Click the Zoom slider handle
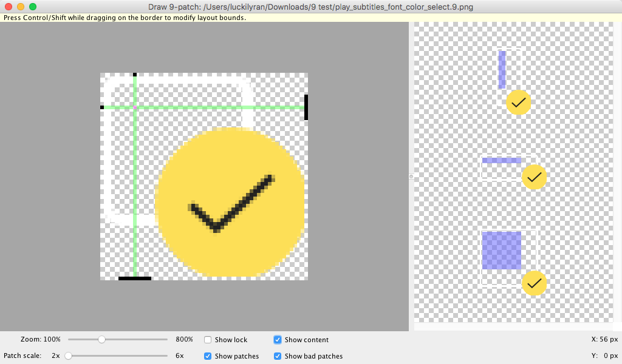 pos(101,340)
